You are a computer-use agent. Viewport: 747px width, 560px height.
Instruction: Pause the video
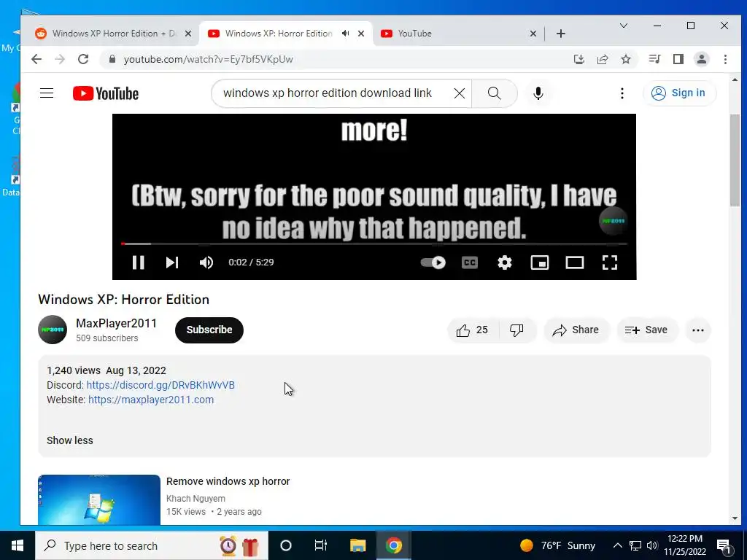138,262
